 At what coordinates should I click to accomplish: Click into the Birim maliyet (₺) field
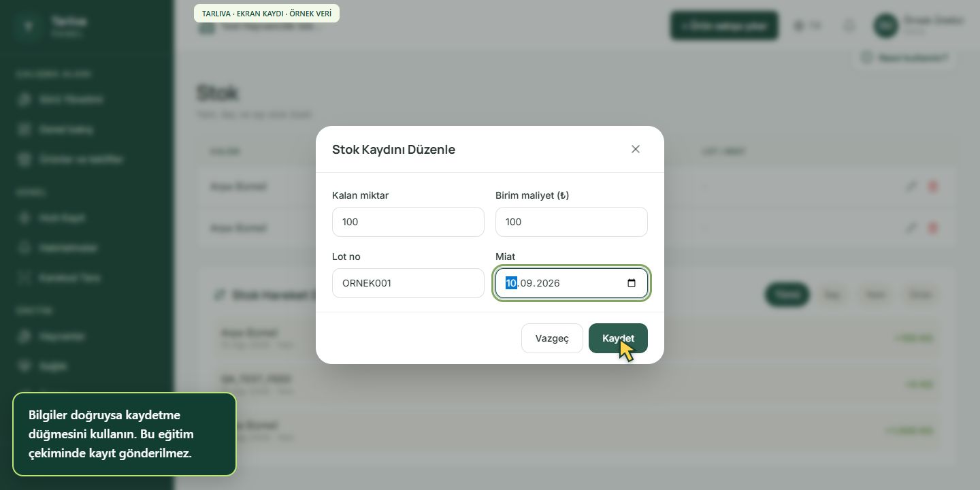tap(572, 222)
